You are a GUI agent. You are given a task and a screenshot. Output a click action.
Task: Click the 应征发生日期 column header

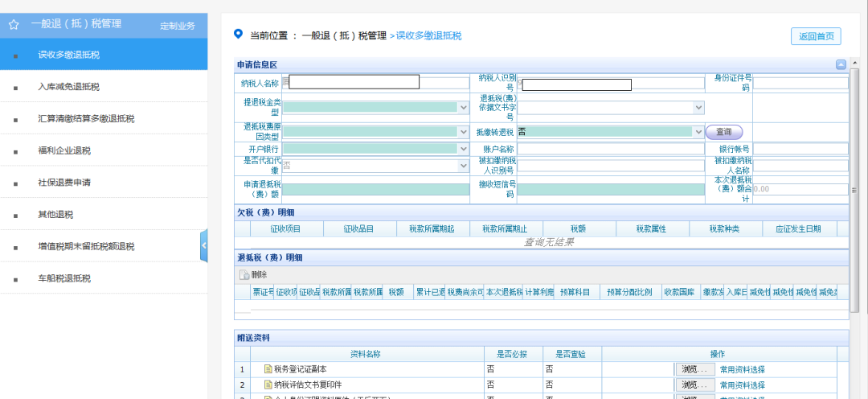(798, 229)
